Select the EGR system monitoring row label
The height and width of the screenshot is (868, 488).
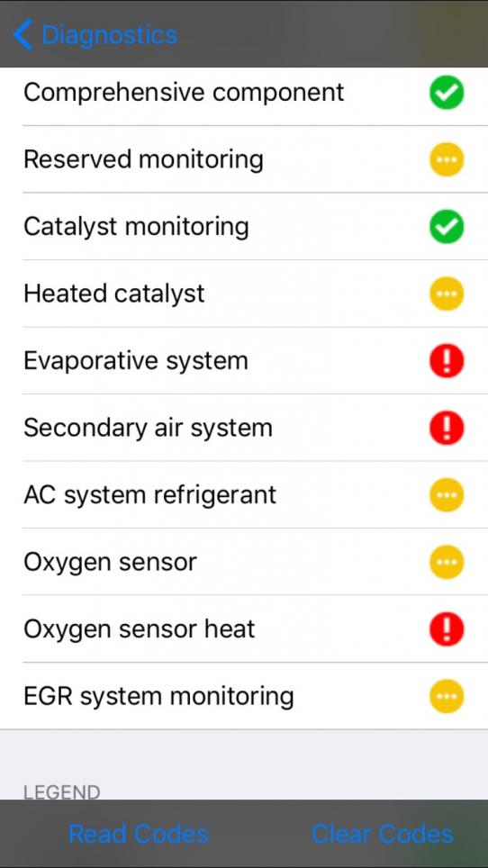point(158,696)
